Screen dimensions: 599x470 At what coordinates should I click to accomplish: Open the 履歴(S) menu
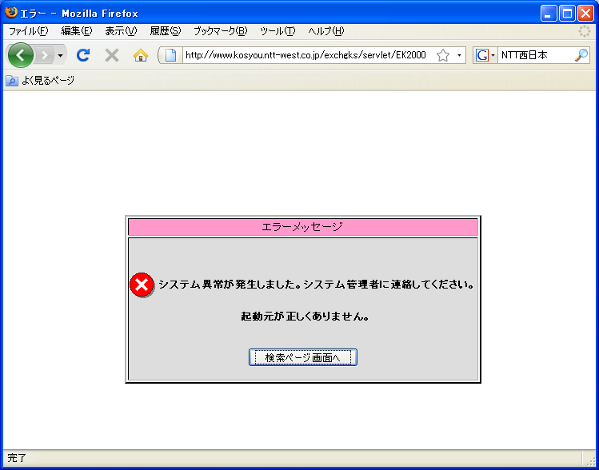165,31
